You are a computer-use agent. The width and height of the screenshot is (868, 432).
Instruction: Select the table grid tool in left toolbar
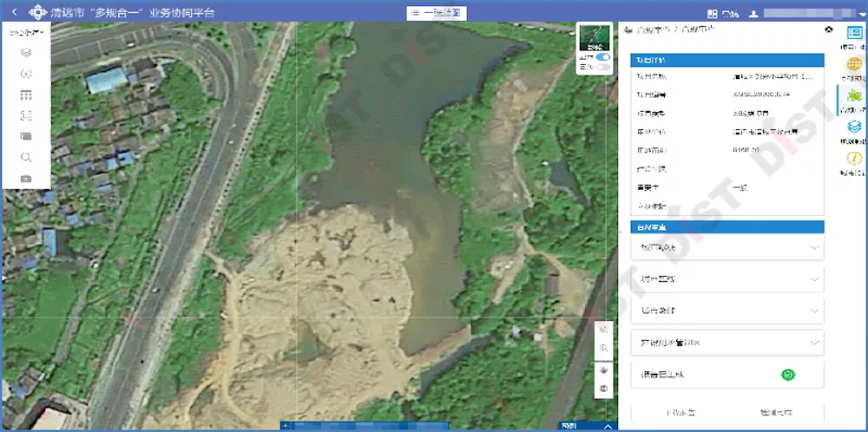26,95
